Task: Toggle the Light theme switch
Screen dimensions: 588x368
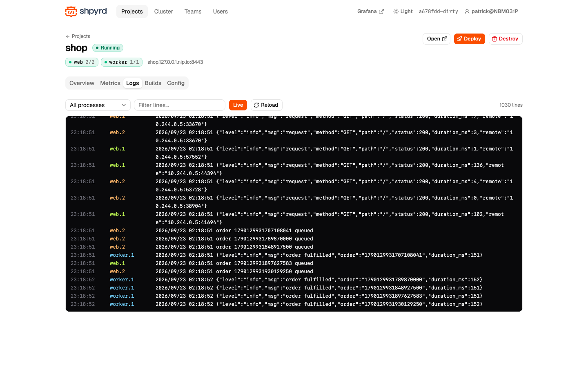Action: (403, 11)
